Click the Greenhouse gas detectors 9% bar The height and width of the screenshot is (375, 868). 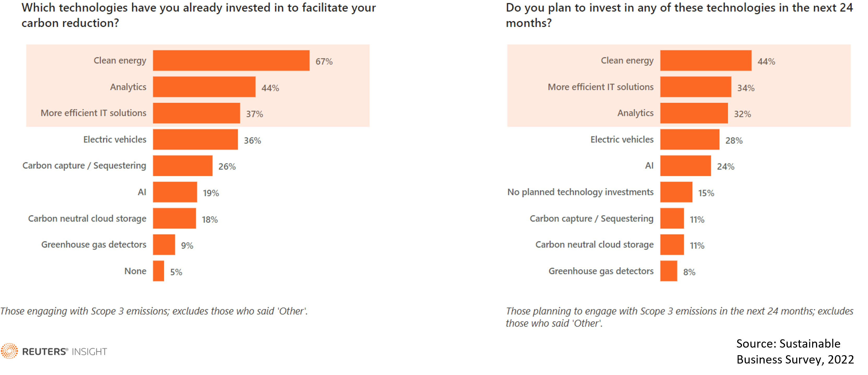164,244
